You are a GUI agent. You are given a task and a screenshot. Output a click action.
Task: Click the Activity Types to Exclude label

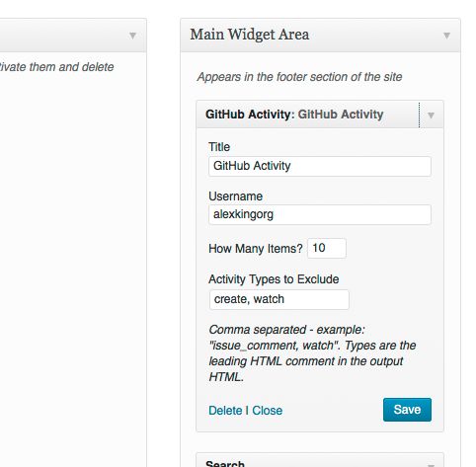pyautogui.click(x=274, y=279)
